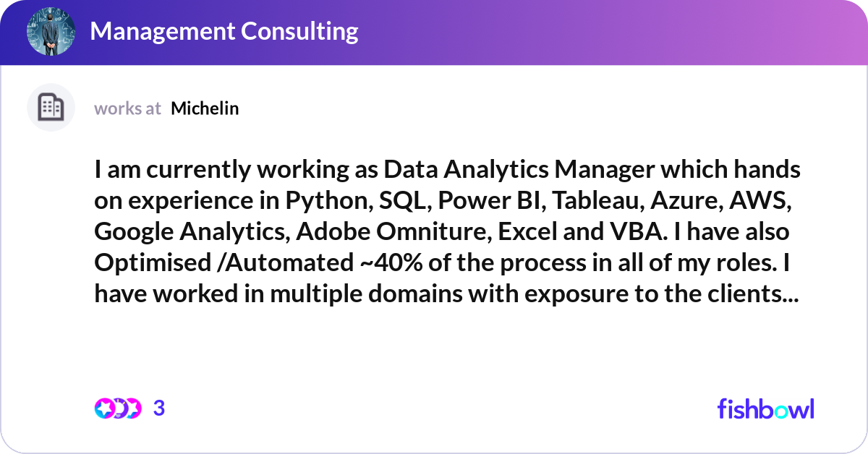Click the company building icon
868x454 pixels.
(x=51, y=108)
